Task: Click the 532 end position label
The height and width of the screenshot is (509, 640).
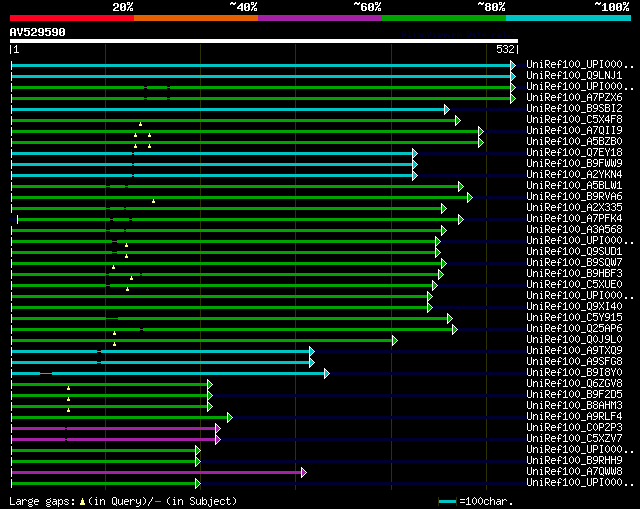Action: pyautogui.click(x=505, y=49)
